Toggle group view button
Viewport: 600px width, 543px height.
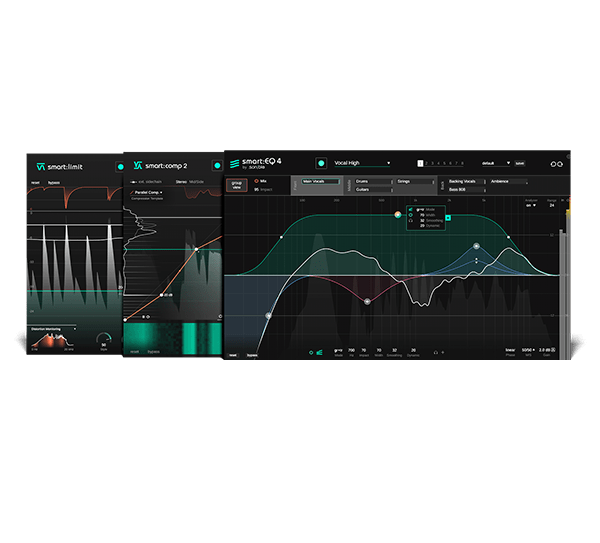[x=236, y=185]
